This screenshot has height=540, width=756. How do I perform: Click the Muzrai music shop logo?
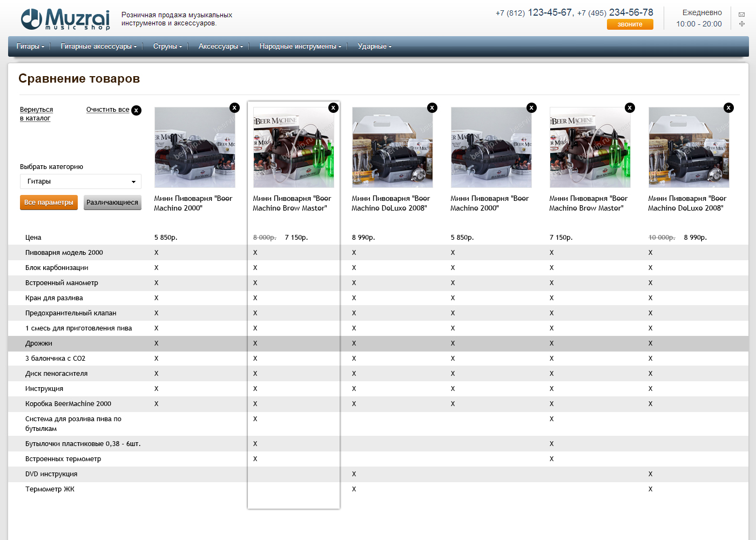(65, 19)
